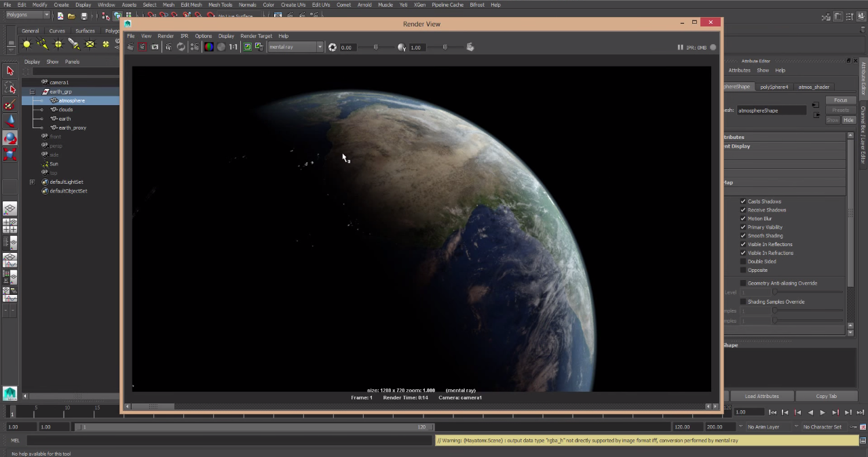Open the Render Target menu

[256, 36]
